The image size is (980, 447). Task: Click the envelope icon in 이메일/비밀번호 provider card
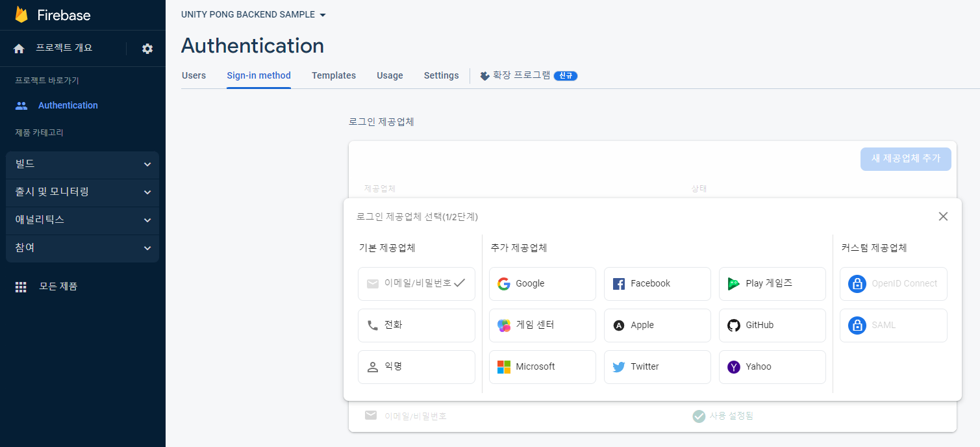[x=373, y=284]
